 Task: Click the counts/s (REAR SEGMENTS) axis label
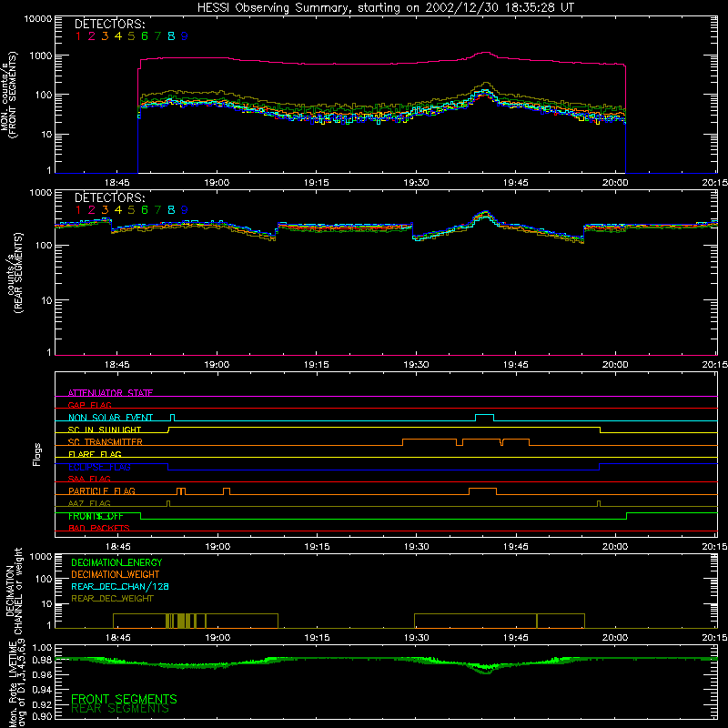[x=14, y=273]
